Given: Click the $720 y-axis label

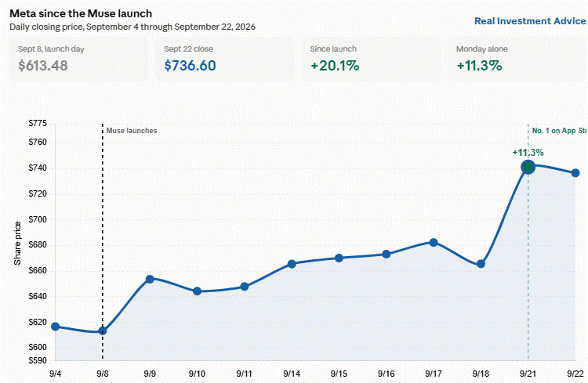Looking at the screenshot, I should click(38, 193).
